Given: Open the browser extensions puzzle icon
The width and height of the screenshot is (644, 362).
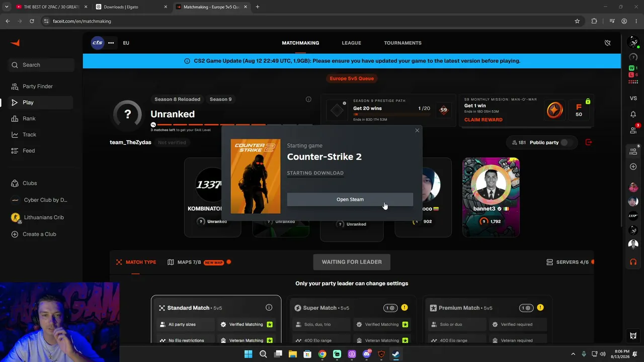Looking at the screenshot, I should [594, 21].
